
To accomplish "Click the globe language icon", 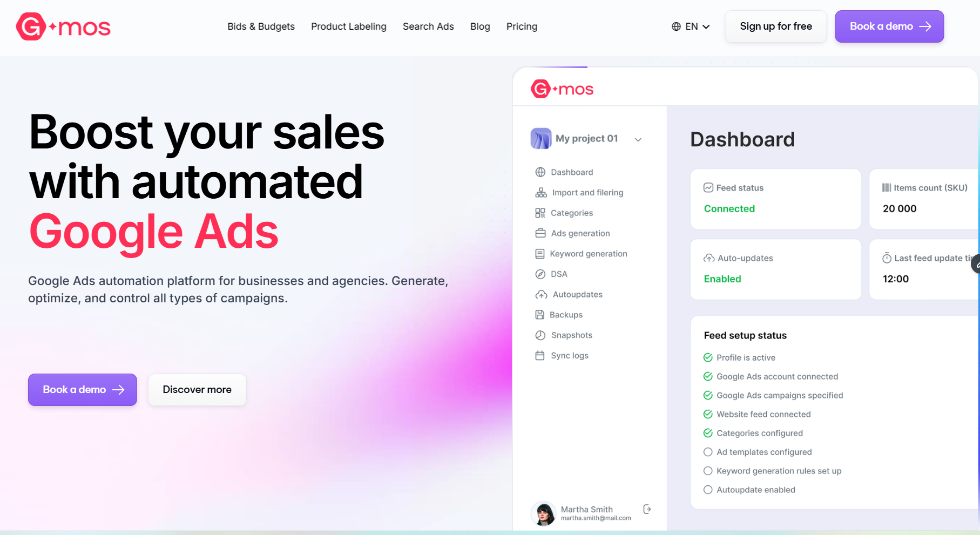I will click(676, 26).
